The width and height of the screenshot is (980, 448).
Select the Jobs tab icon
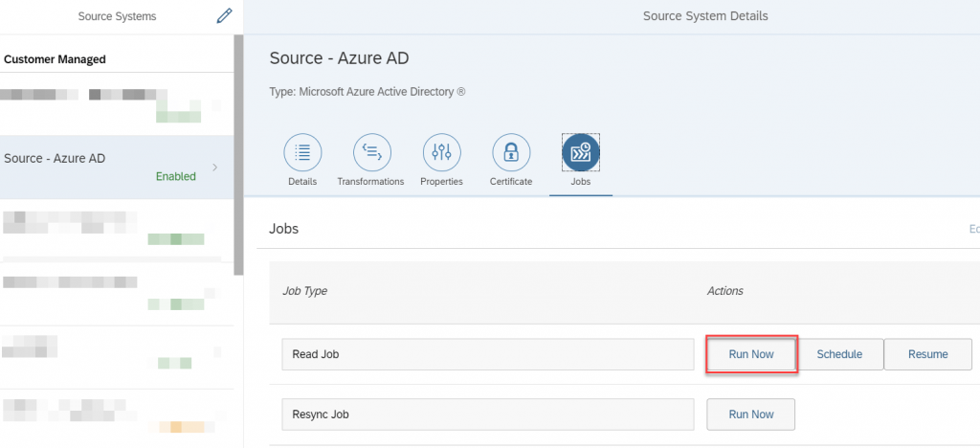coord(581,152)
